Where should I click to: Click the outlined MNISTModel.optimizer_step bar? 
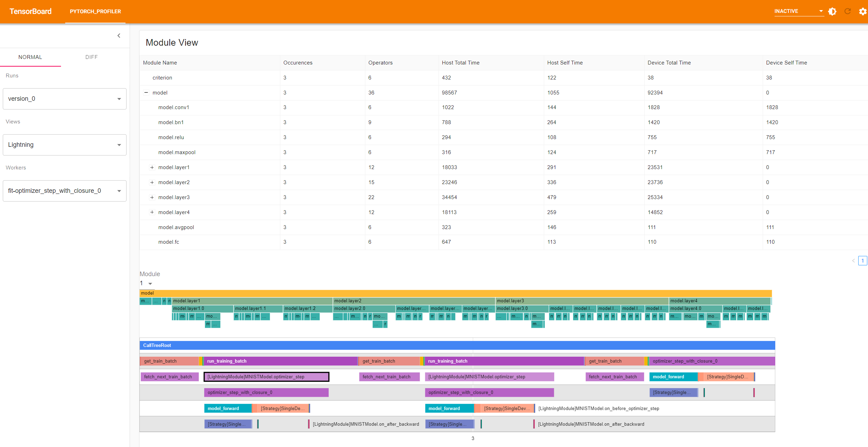266,377
